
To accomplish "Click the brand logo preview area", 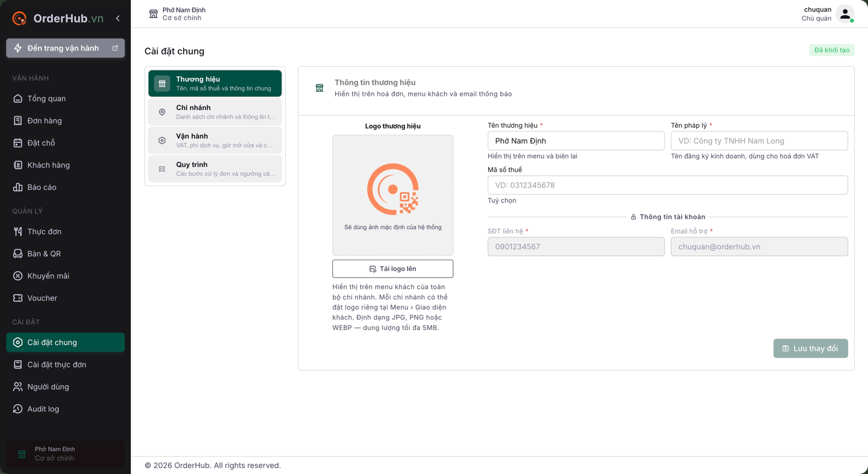I will point(393,195).
